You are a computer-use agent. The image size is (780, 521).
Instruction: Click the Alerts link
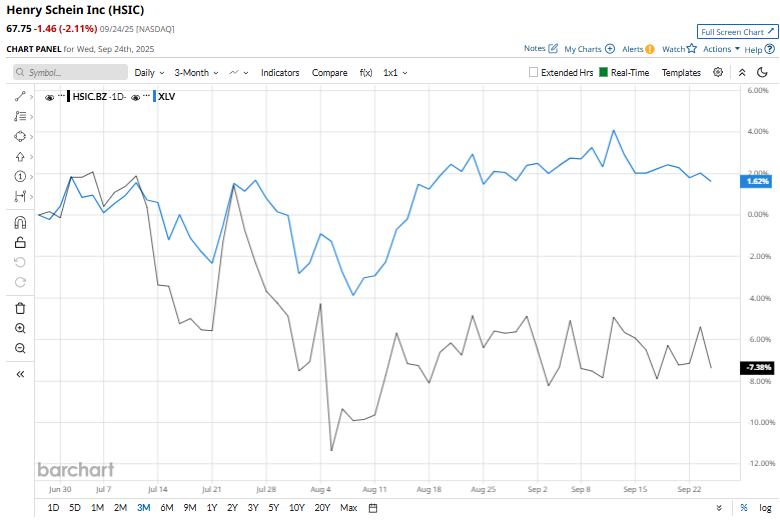(x=632, y=49)
